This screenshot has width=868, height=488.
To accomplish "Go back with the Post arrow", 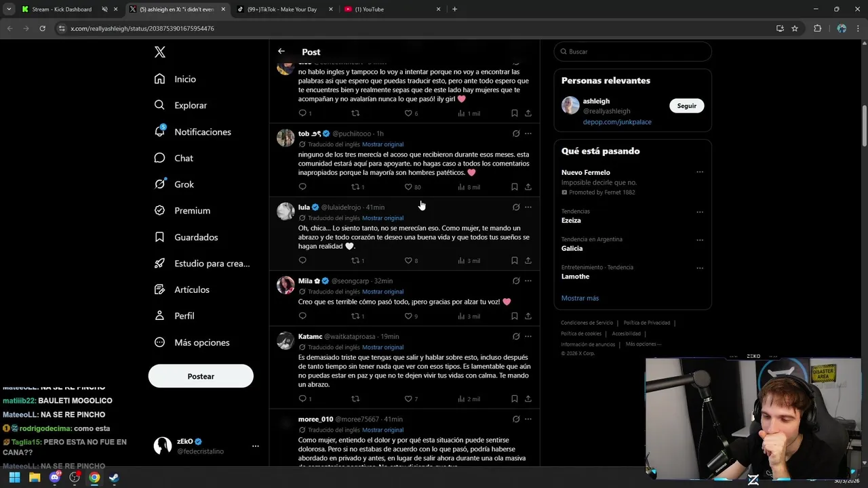I will [x=281, y=52].
